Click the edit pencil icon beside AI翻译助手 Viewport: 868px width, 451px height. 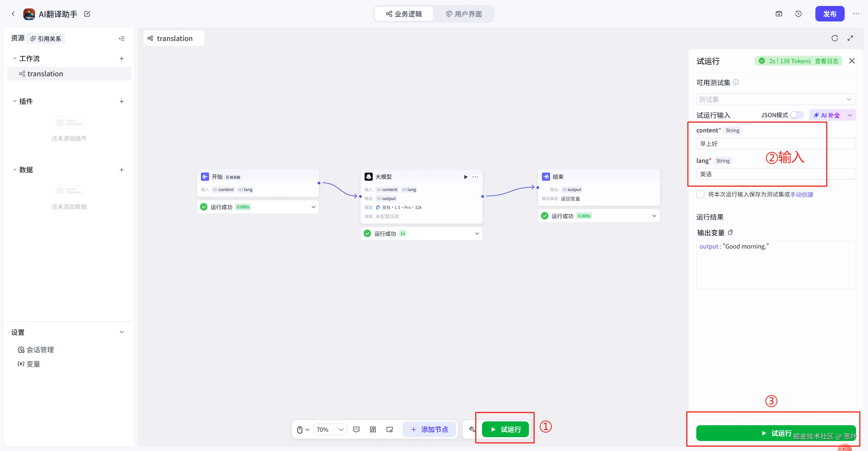(x=87, y=14)
